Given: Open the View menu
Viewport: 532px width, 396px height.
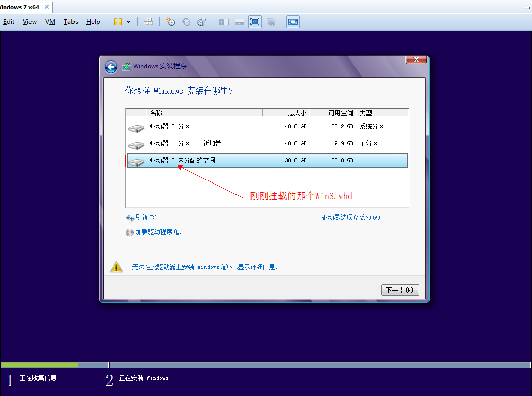Looking at the screenshot, I should click(x=29, y=22).
